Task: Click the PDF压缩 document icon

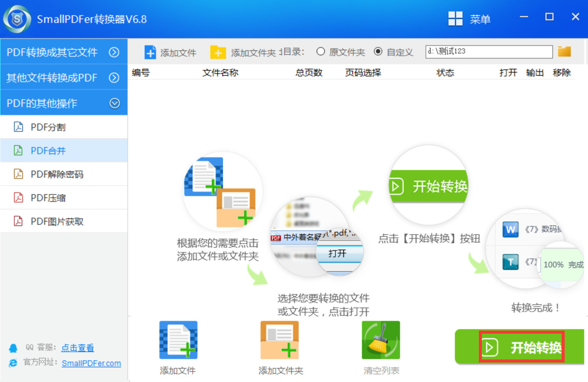Action: click(18, 197)
